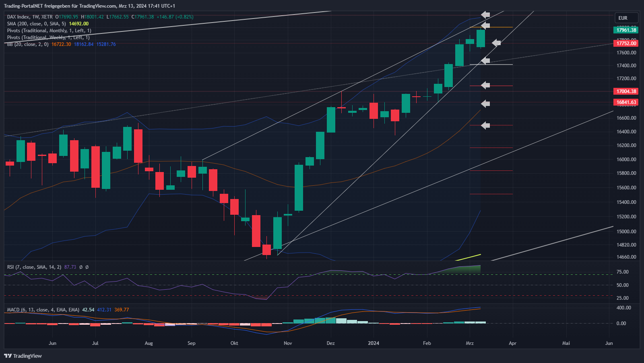This screenshot has height=363, width=644.
Task: Click the topmost gray arrow marker
Action: [485, 15]
